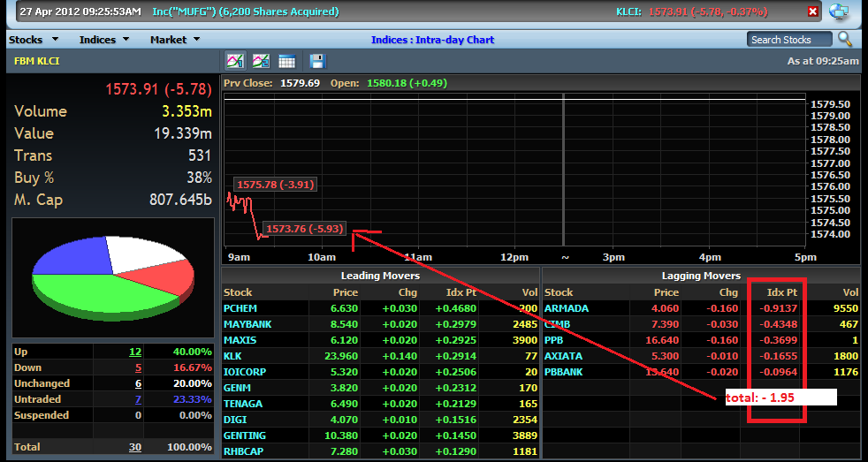Select KLK in Leading Movers
This screenshot has height=462, width=868.
click(232, 356)
